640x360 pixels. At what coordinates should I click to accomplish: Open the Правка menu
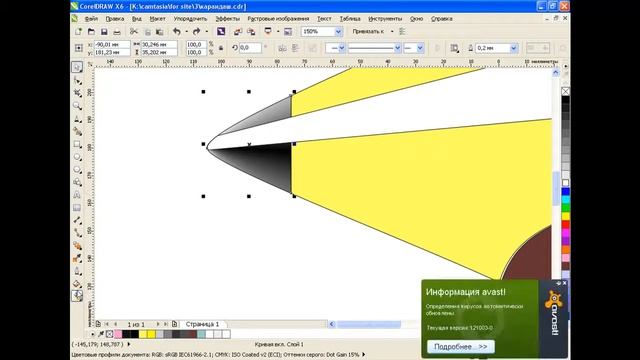(115, 19)
